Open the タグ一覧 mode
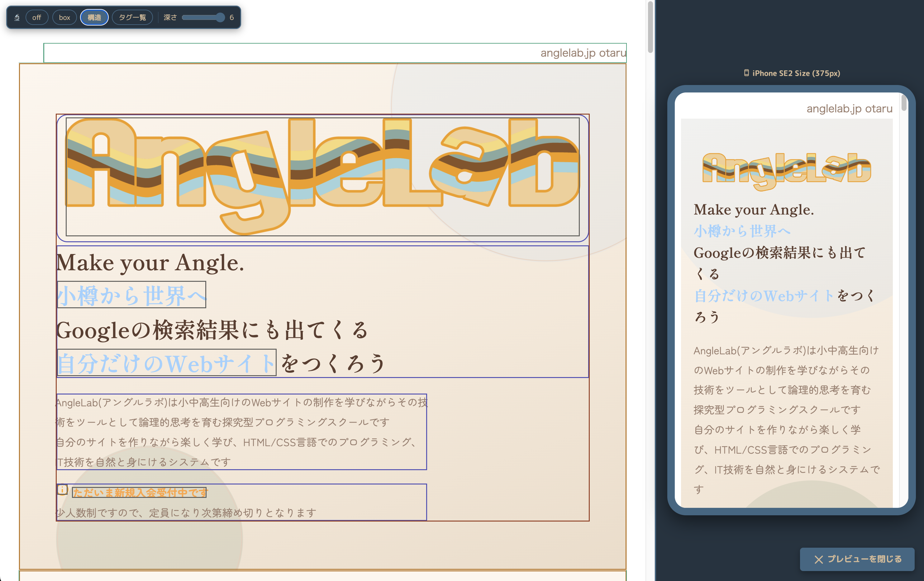Viewport: 924px width, 581px height. click(x=132, y=18)
